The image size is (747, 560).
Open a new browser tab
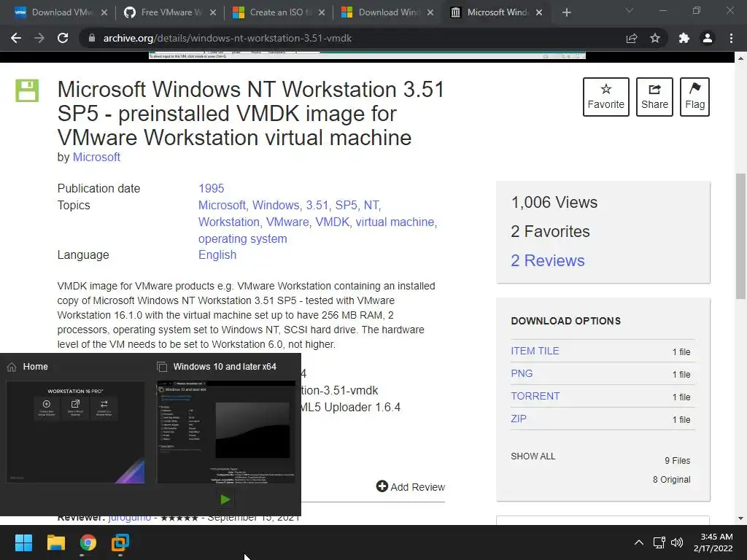[x=566, y=12]
